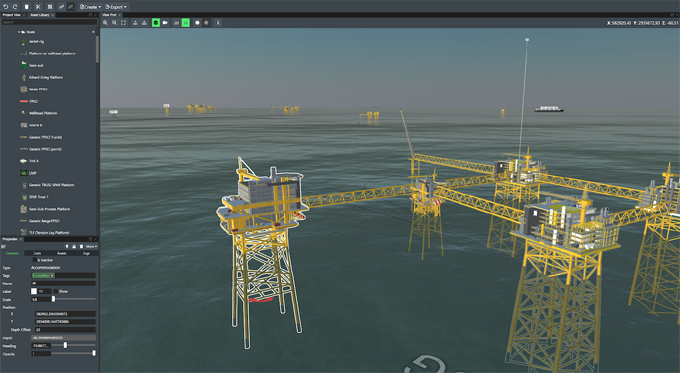The height and width of the screenshot is (373, 680).
Task: Click the Heading slider handle
Action: click(65, 345)
